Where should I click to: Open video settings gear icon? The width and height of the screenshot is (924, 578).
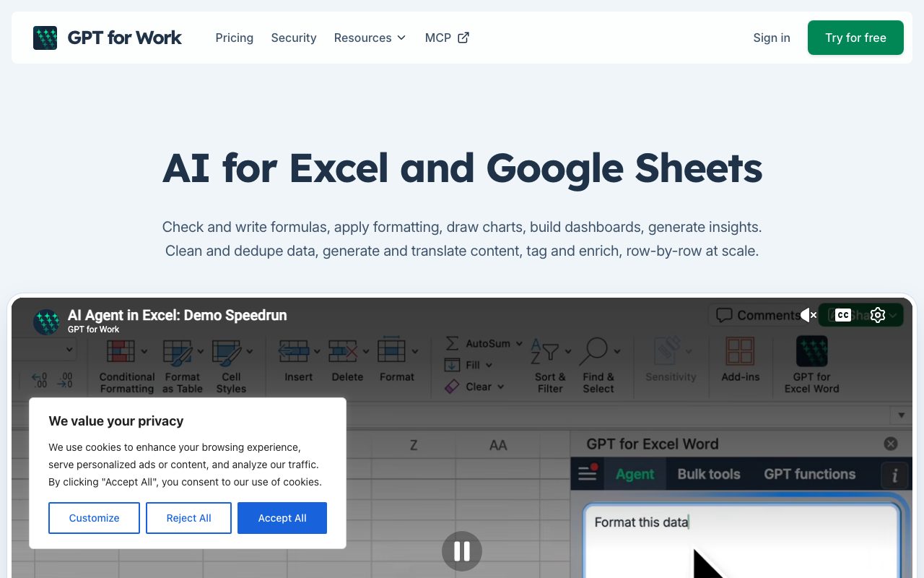pyautogui.click(x=878, y=315)
